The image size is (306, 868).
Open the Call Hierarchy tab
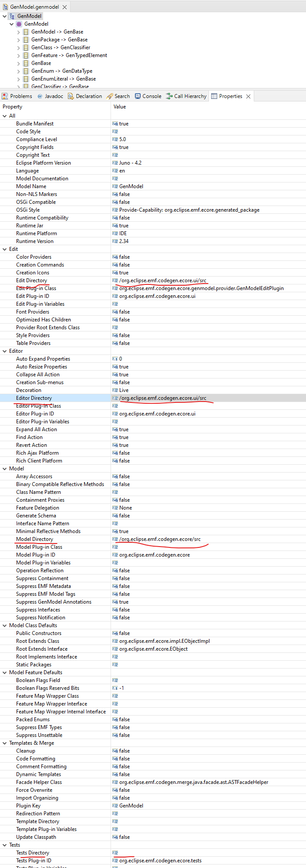coord(186,96)
